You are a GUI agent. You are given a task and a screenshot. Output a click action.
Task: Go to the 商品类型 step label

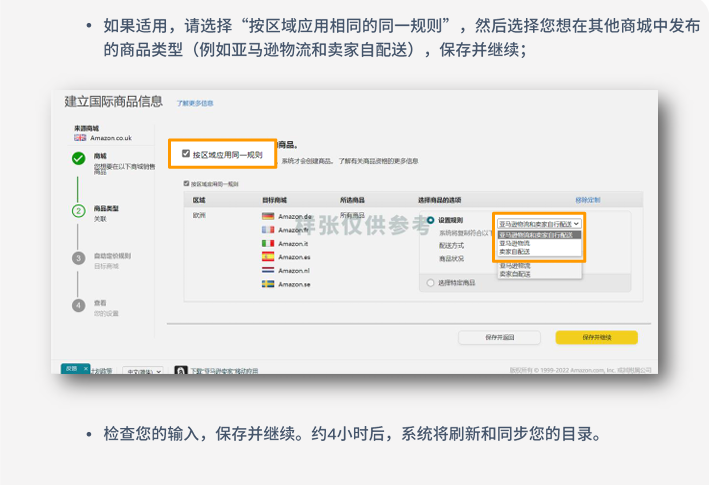pyautogui.click(x=106, y=208)
